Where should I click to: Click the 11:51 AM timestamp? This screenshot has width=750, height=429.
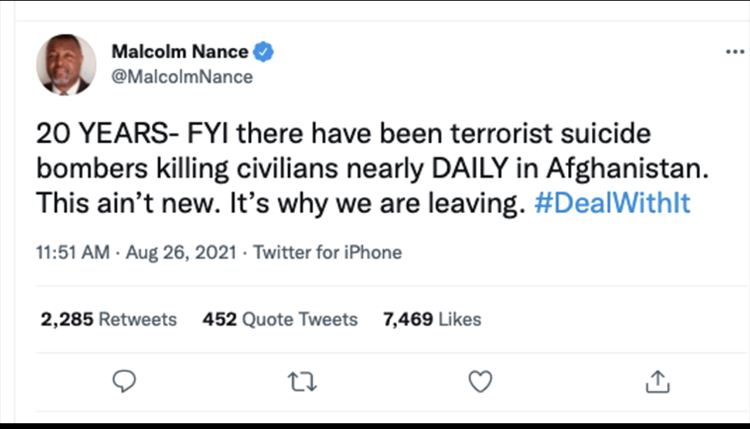(73, 252)
